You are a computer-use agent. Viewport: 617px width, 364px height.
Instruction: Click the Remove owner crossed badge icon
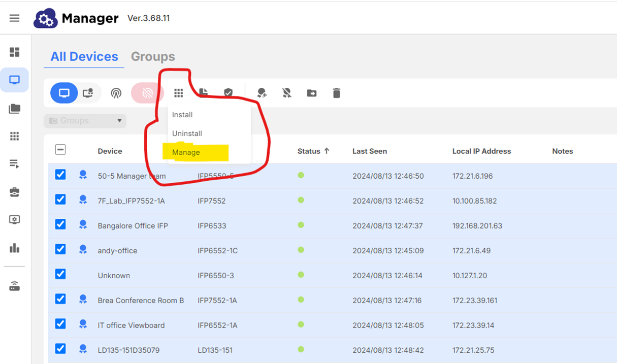click(287, 93)
